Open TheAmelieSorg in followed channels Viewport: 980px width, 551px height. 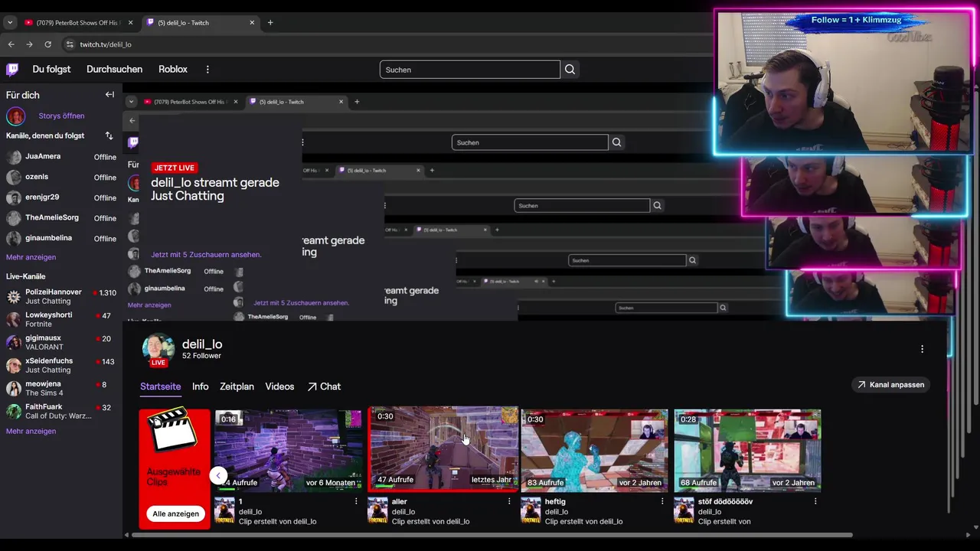(61, 218)
